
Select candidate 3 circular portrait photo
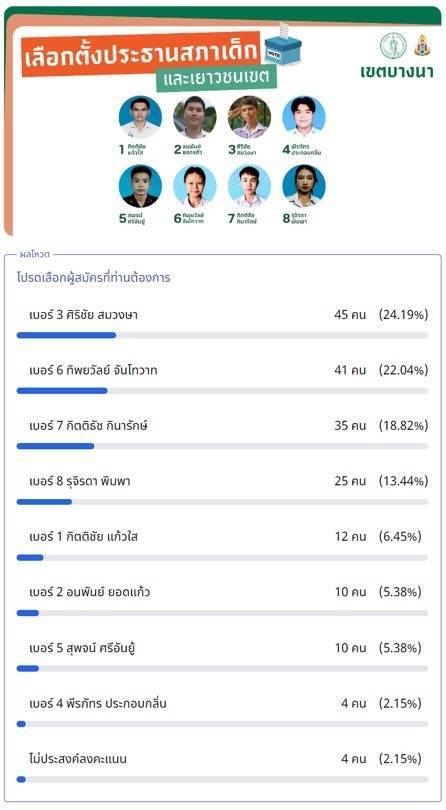[x=250, y=117]
